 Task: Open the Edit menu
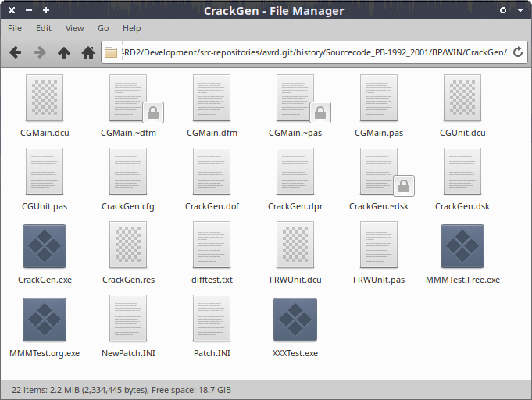tap(44, 28)
